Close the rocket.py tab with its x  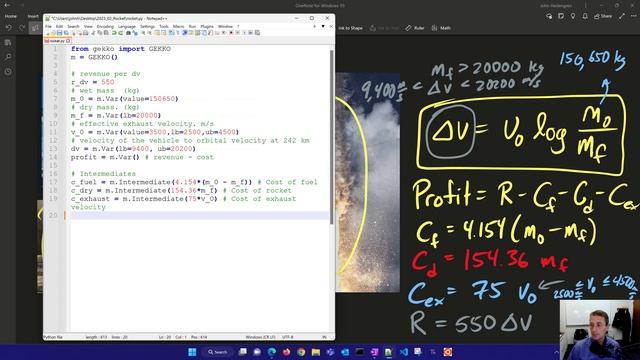(x=68, y=41)
